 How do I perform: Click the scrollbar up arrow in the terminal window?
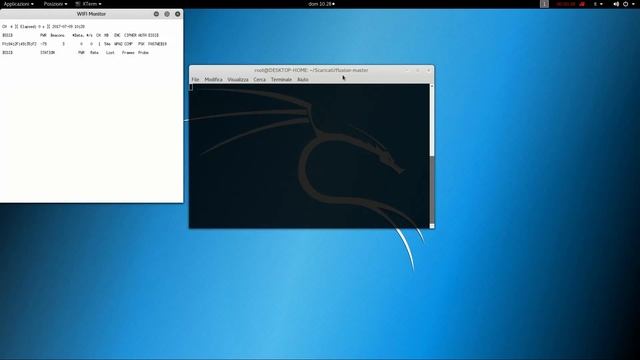pyautogui.click(x=432, y=86)
